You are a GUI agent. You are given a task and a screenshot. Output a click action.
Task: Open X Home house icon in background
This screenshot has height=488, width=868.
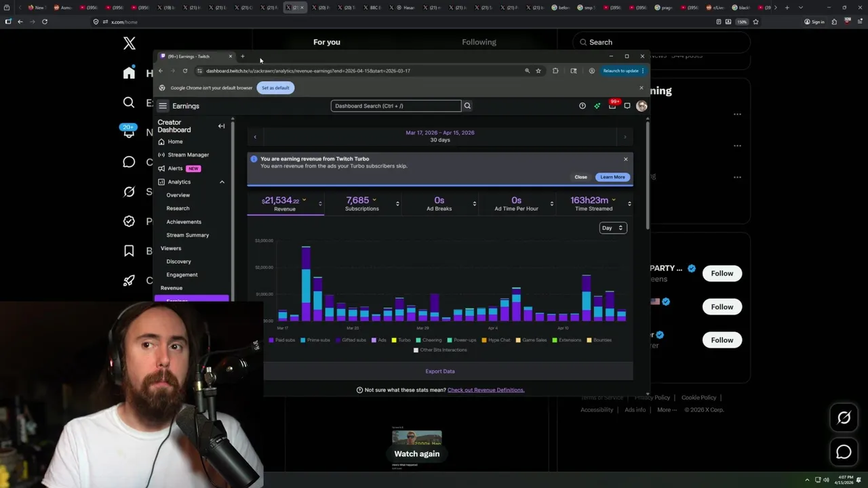coord(129,73)
